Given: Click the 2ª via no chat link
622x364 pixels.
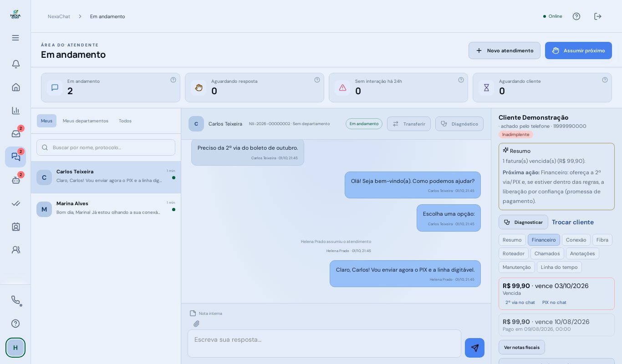Looking at the screenshot, I should (x=520, y=302).
